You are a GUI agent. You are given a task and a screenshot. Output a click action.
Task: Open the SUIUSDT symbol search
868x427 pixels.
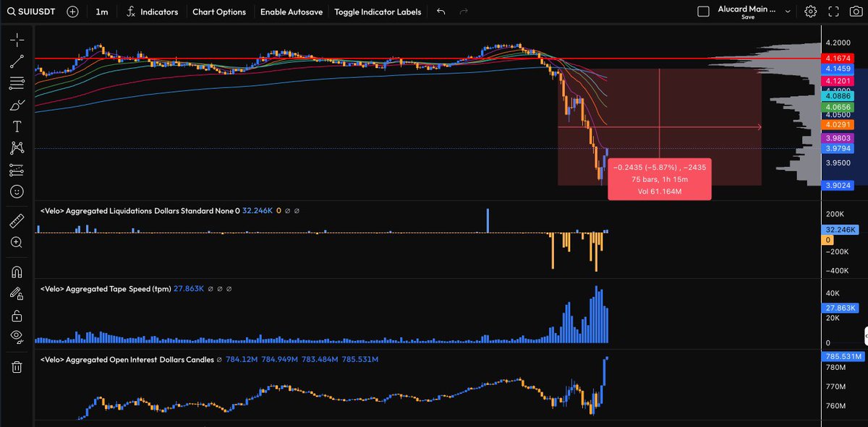tap(32, 12)
